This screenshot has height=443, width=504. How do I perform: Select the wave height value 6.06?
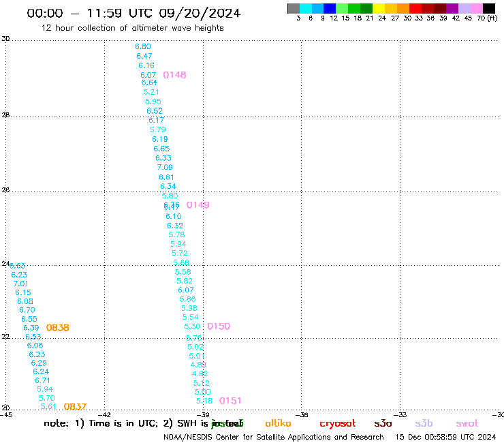(35, 346)
